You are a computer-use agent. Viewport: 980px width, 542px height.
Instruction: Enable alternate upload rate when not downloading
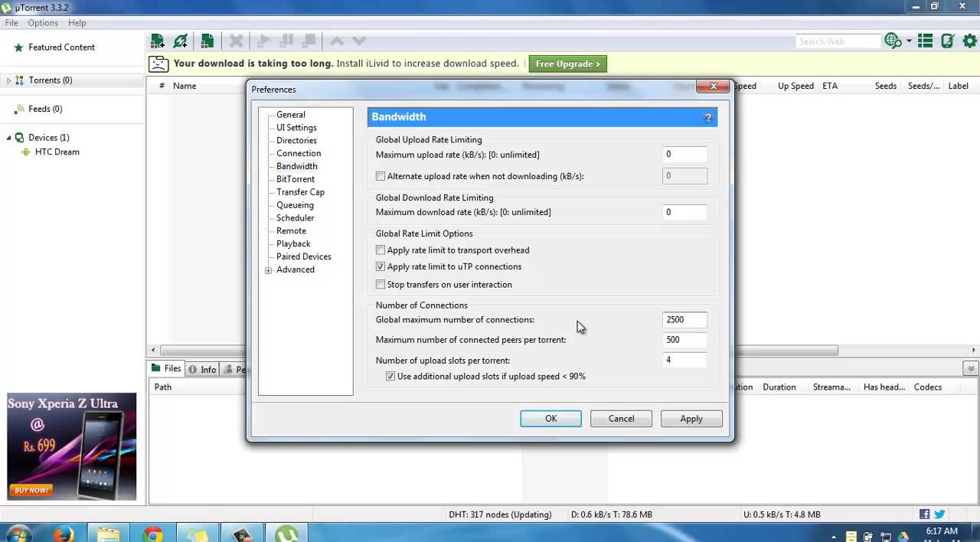point(381,176)
